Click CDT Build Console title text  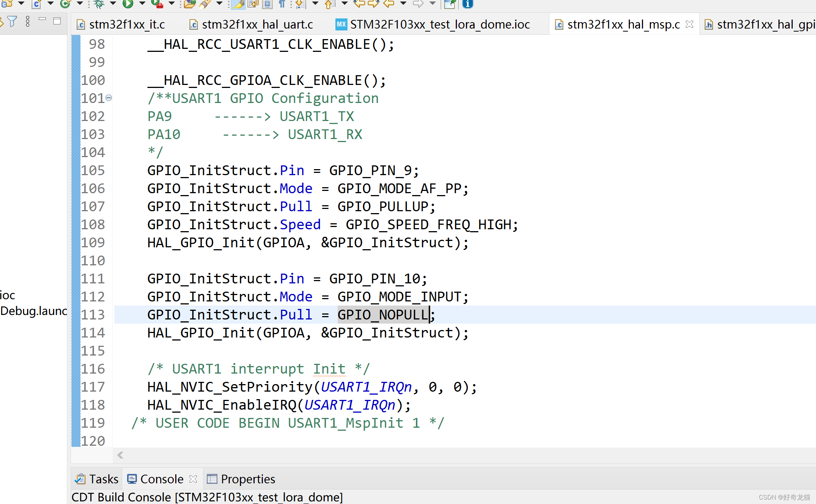pyautogui.click(x=207, y=497)
